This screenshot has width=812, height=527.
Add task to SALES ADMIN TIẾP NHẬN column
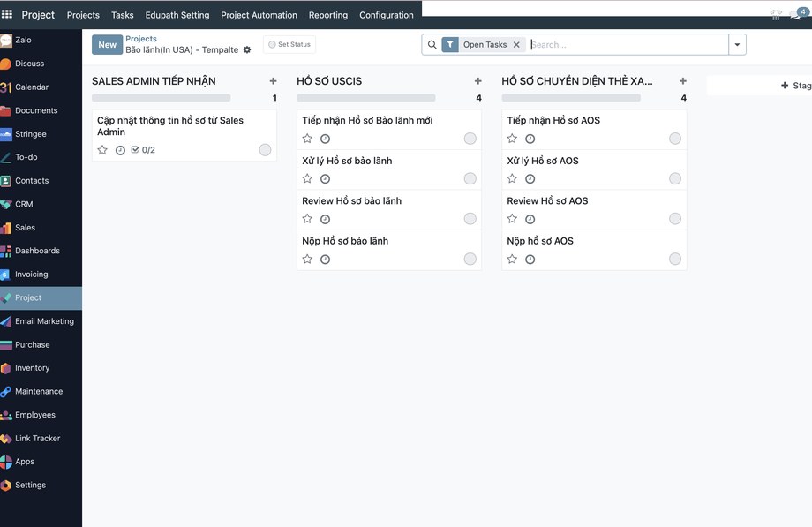[273, 81]
